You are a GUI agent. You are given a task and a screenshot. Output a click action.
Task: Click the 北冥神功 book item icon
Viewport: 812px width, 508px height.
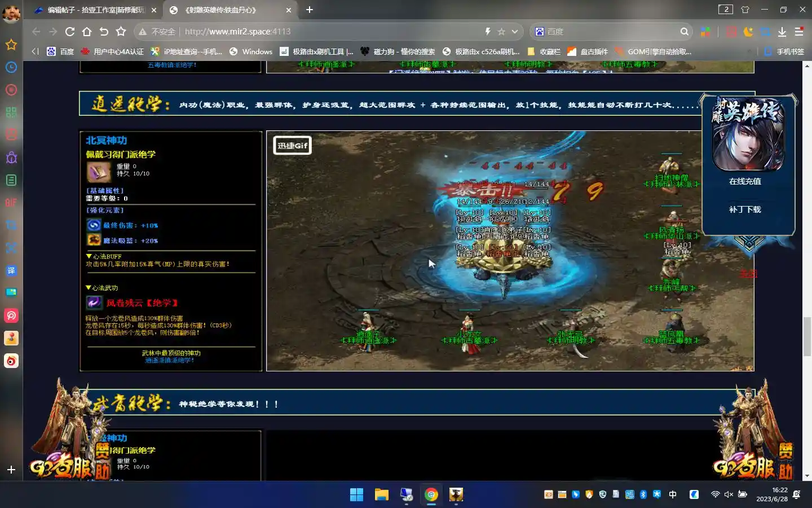point(99,172)
